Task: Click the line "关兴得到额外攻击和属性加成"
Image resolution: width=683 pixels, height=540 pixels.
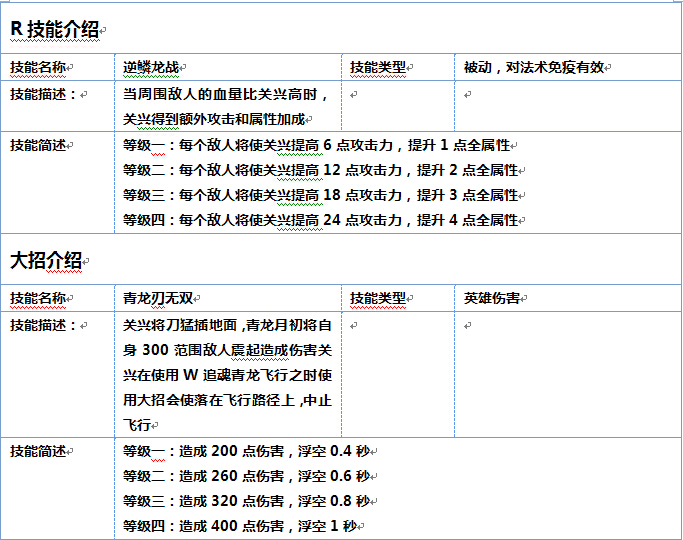Action: [214, 119]
